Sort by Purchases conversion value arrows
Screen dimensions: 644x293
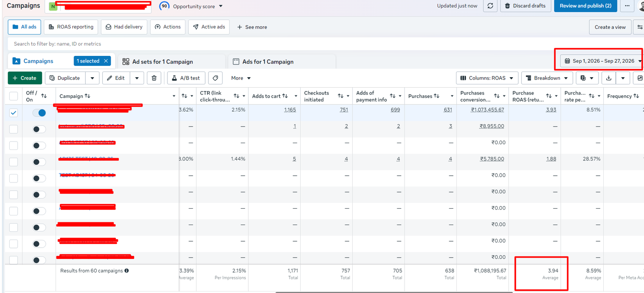pos(497,96)
